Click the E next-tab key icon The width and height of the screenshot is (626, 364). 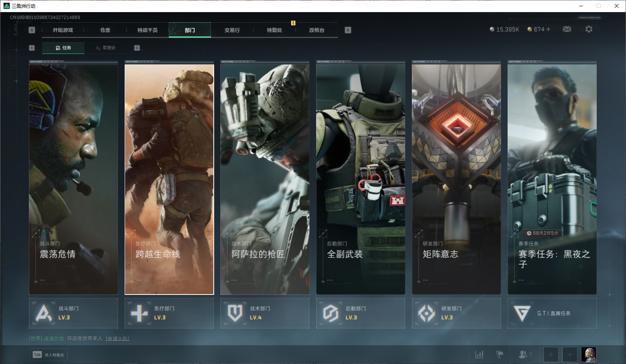click(x=348, y=30)
